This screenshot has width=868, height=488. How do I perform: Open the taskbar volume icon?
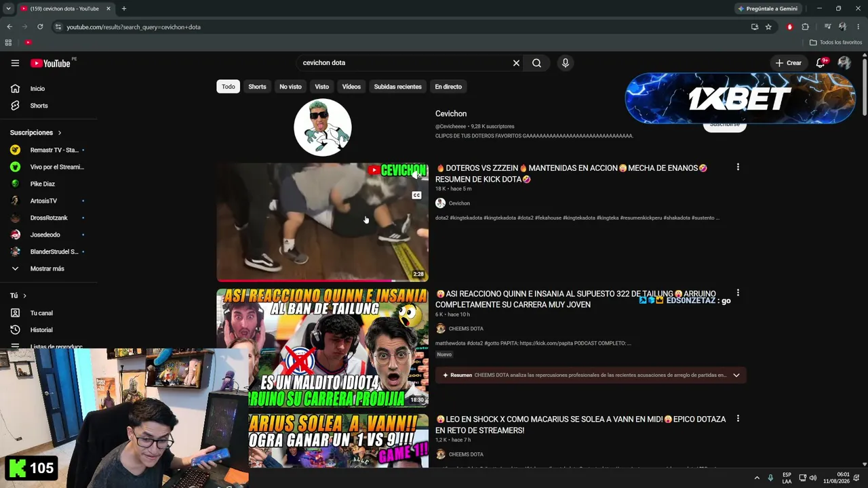[x=812, y=478]
